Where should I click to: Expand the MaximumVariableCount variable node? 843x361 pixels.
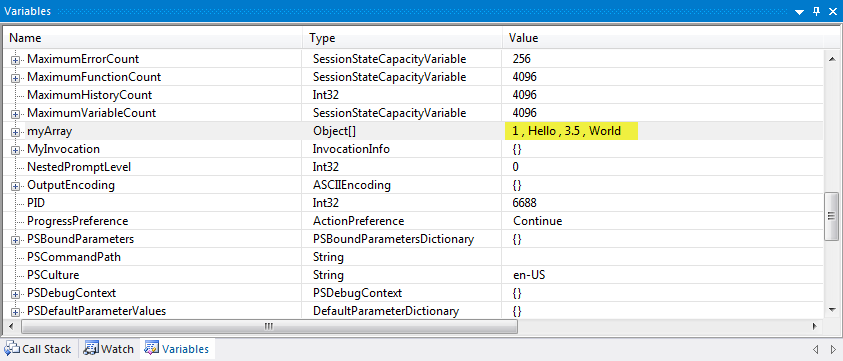click(16, 114)
